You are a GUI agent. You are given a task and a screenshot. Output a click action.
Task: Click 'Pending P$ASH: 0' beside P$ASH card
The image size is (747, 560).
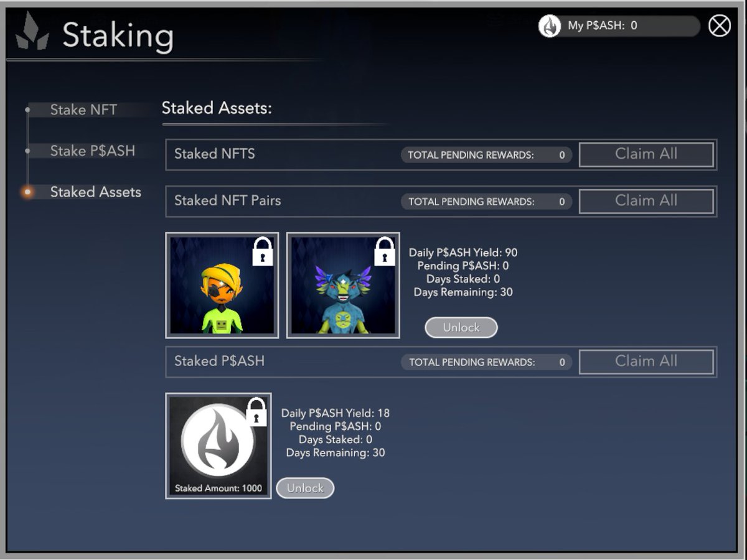click(x=336, y=426)
